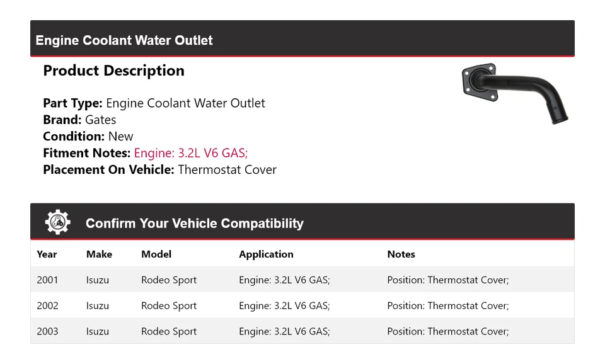605x364 pixels.
Task: Click the Model column header
Action: click(x=156, y=254)
